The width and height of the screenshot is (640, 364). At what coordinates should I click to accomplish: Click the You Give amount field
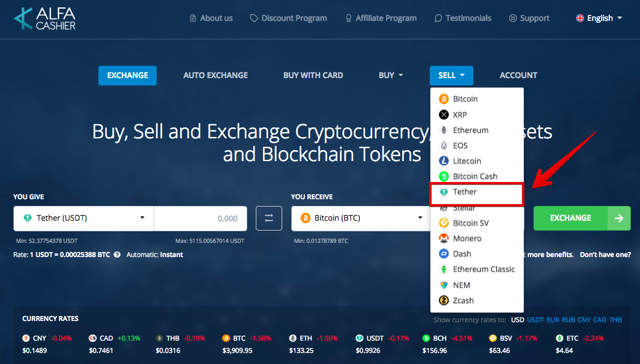(x=200, y=218)
